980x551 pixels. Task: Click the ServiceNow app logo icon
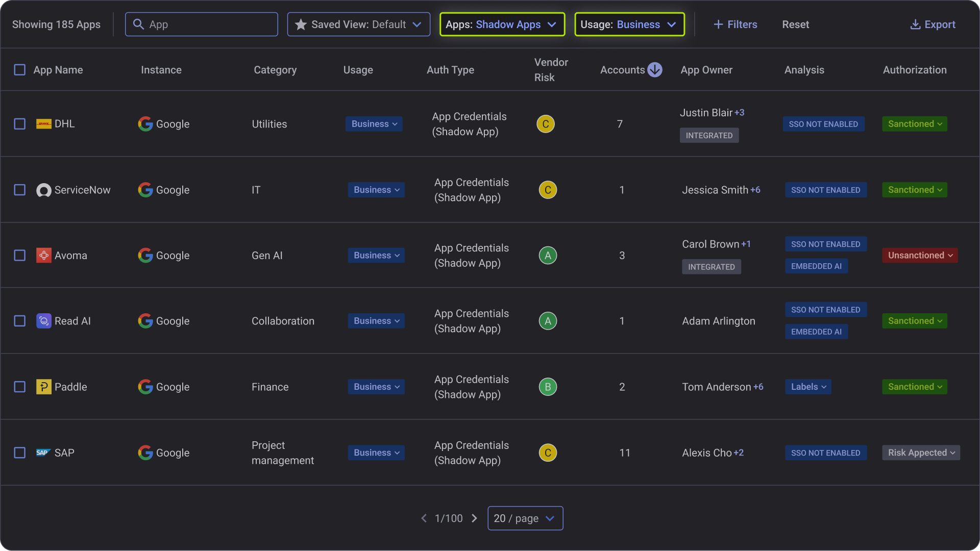click(x=44, y=190)
